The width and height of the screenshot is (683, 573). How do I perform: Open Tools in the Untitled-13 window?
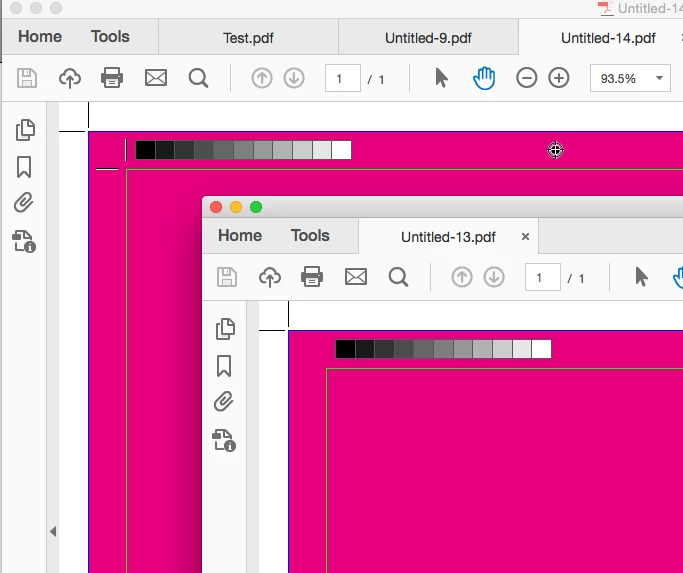(x=310, y=236)
